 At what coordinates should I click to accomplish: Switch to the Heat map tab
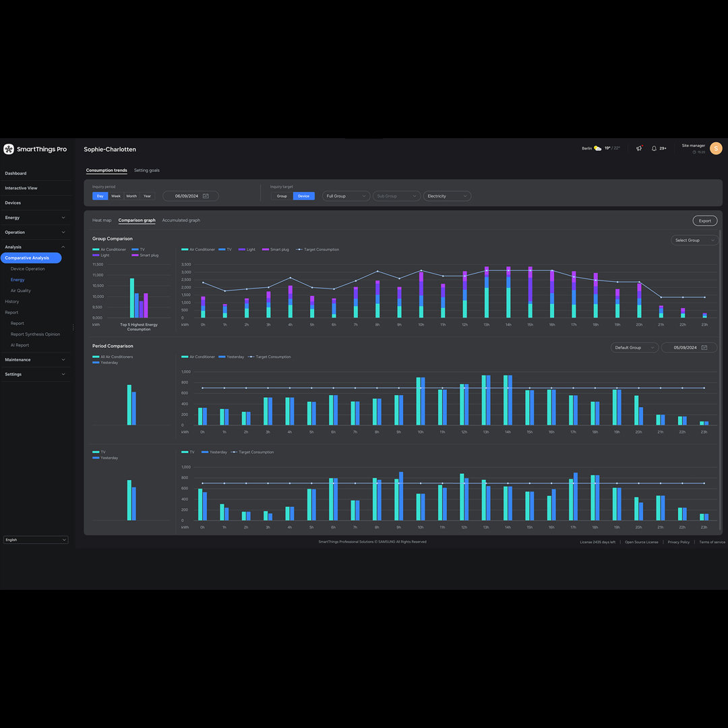tap(102, 220)
